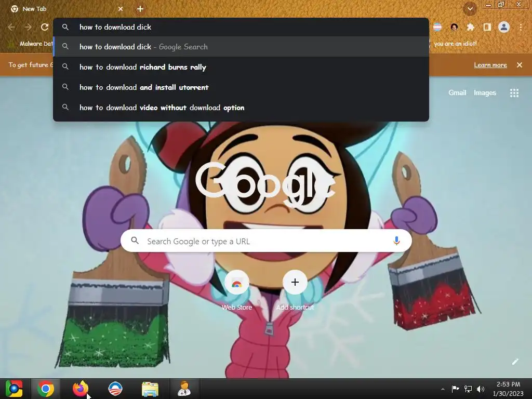Screen dimensions: 532x399
Task: Open the Extensions puzzle icon
Action: click(471, 27)
